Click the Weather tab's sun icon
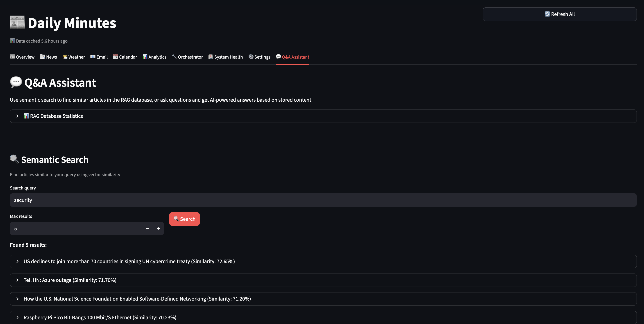Screen dimensions: 644x324 [x=65, y=57]
